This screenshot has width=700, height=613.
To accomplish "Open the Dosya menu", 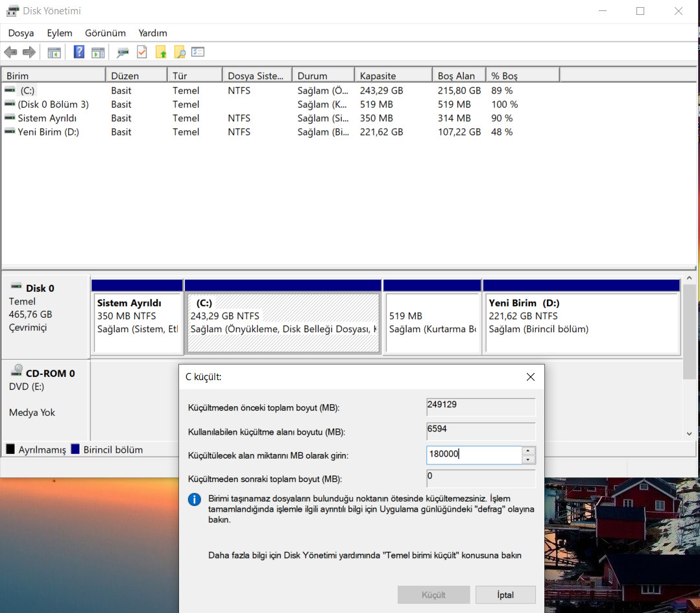I will [21, 33].
